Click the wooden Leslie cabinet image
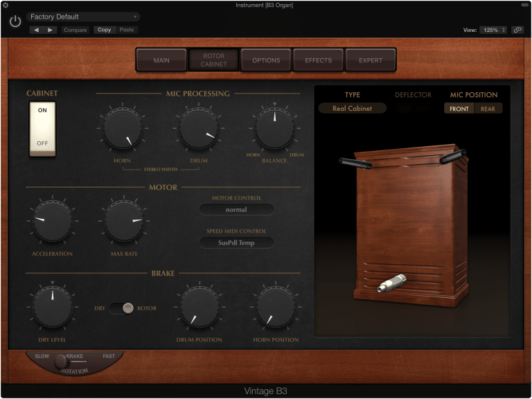Screen dimensions: 532x399 (411, 226)
